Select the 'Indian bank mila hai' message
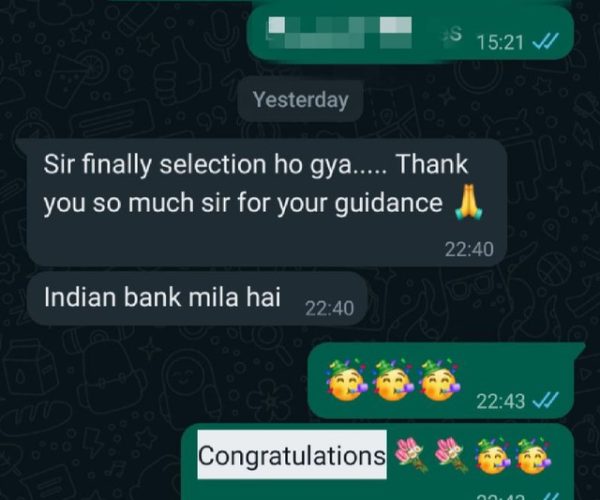The height and width of the screenshot is (500, 600). [197, 299]
